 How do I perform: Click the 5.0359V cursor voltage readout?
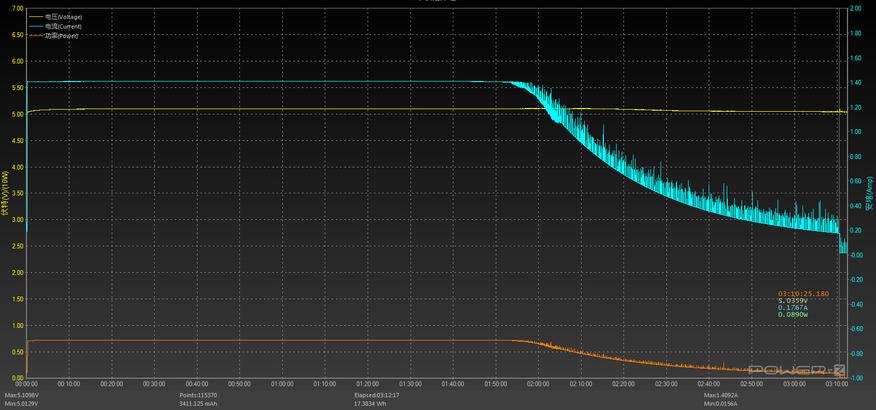(x=792, y=300)
